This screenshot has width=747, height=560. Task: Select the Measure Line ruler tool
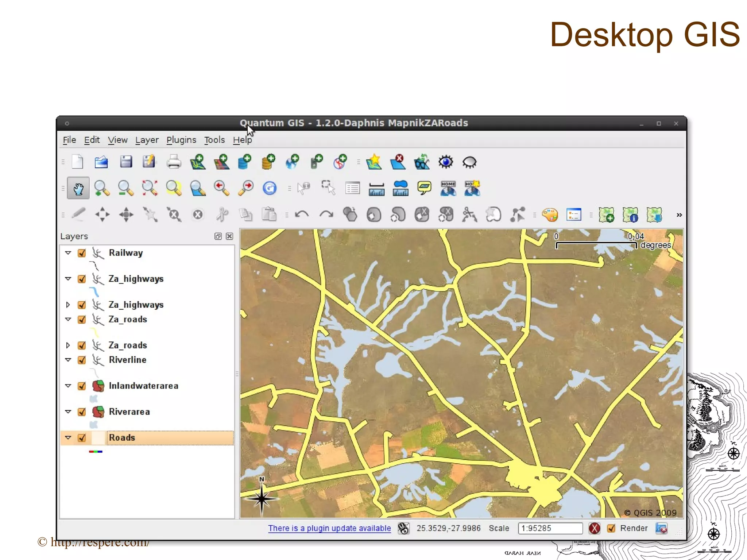coord(376,189)
